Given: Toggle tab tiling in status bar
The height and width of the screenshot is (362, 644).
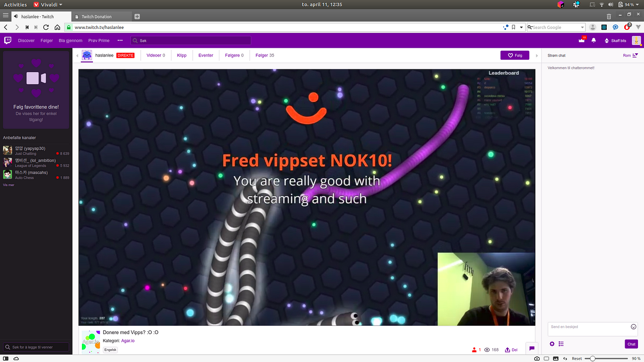Looking at the screenshot, I should (x=546, y=358).
